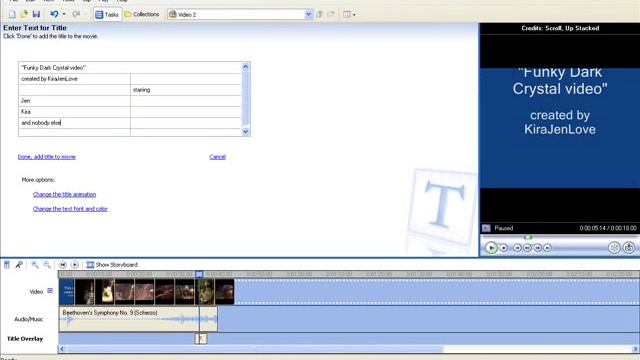Click the preview seek bar handle
This screenshot has height=360, width=640.
(528, 237)
